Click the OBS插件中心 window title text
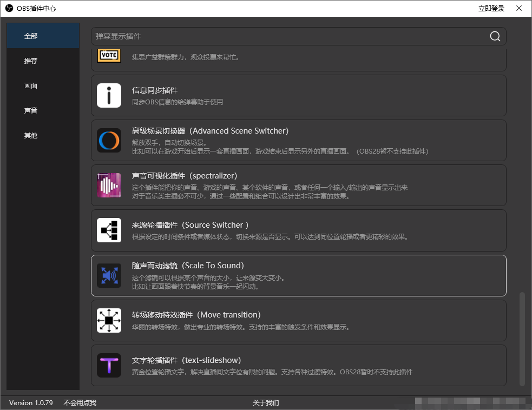The image size is (532, 410). [36, 9]
